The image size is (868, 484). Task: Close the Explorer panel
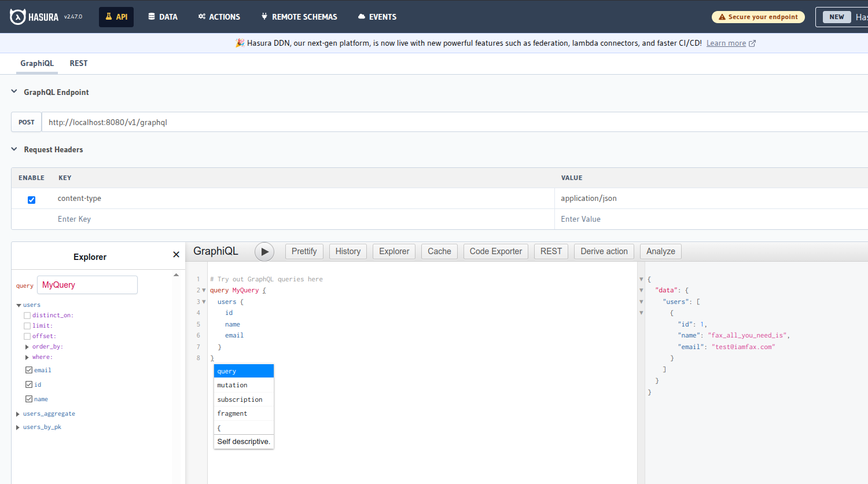click(x=176, y=255)
